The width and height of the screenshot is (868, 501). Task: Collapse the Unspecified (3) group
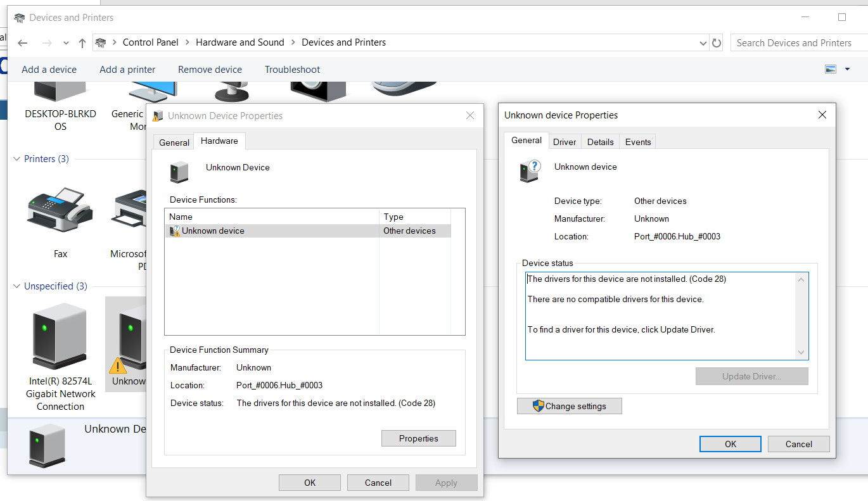click(x=16, y=286)
